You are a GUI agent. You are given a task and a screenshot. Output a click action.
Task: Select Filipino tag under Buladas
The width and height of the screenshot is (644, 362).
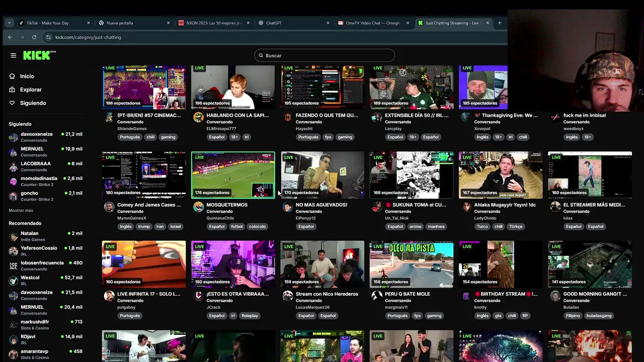point(573,316)
